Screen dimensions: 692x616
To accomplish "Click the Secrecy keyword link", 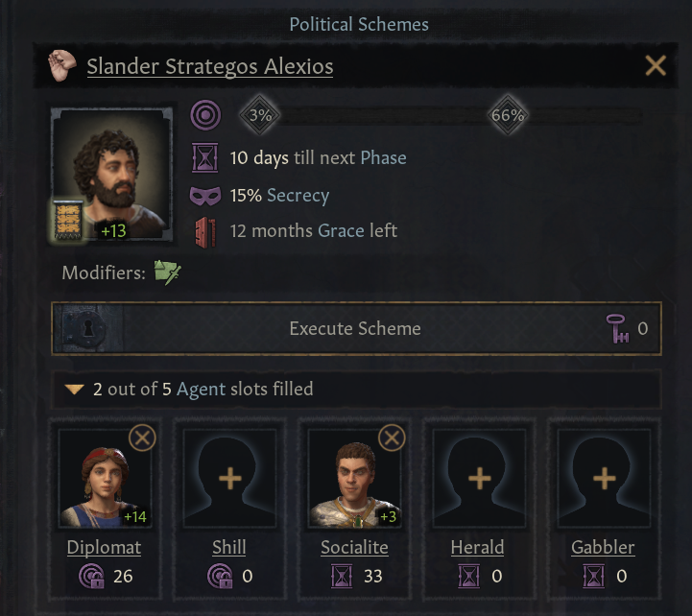I will click(x=298, y=196).
